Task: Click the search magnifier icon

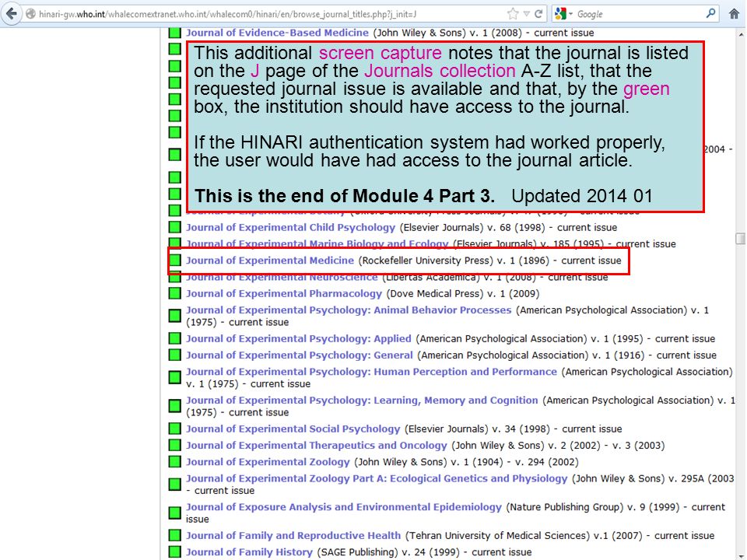Action: point(710,13)
